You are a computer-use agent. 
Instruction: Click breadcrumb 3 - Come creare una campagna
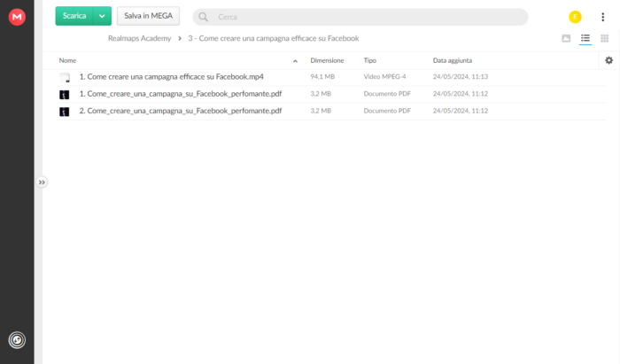pyautogui.click(x=273, y=38)
